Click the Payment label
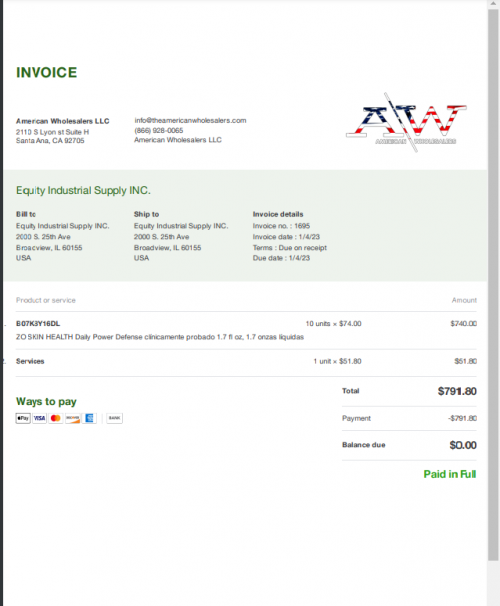The image size is (500, 606). 356,418
